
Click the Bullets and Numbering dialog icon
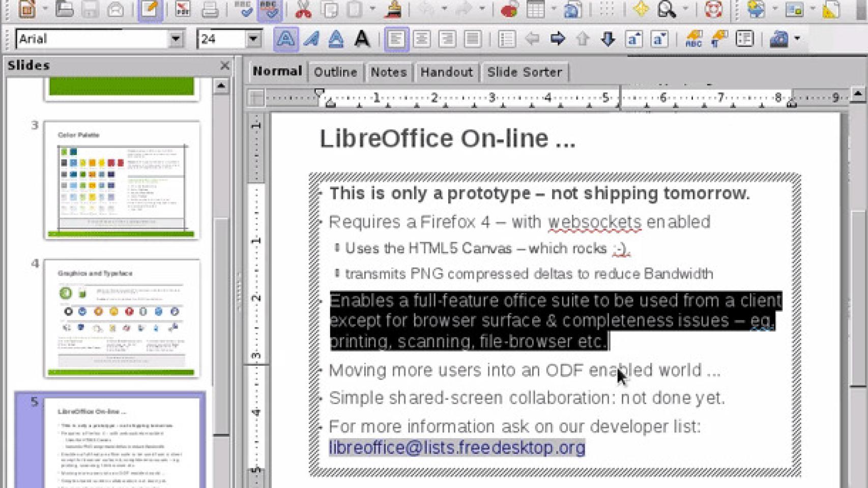(744, 39)
